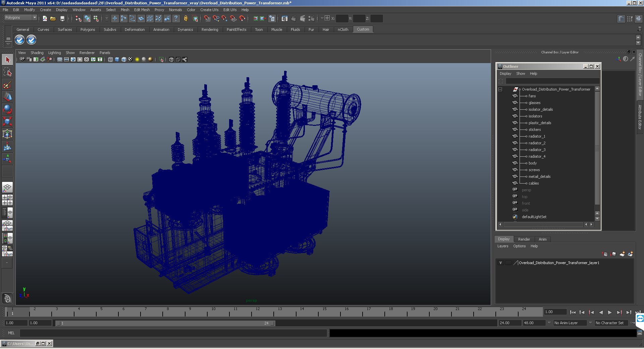Activate the Rotate tool
The width and height of the screenshot is (644, 349).
[7, 109]
